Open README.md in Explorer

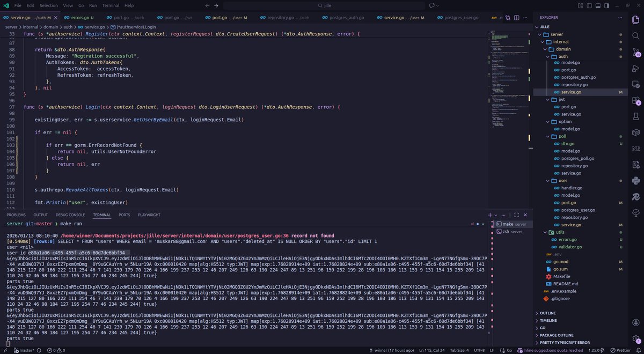click(580, 283)
